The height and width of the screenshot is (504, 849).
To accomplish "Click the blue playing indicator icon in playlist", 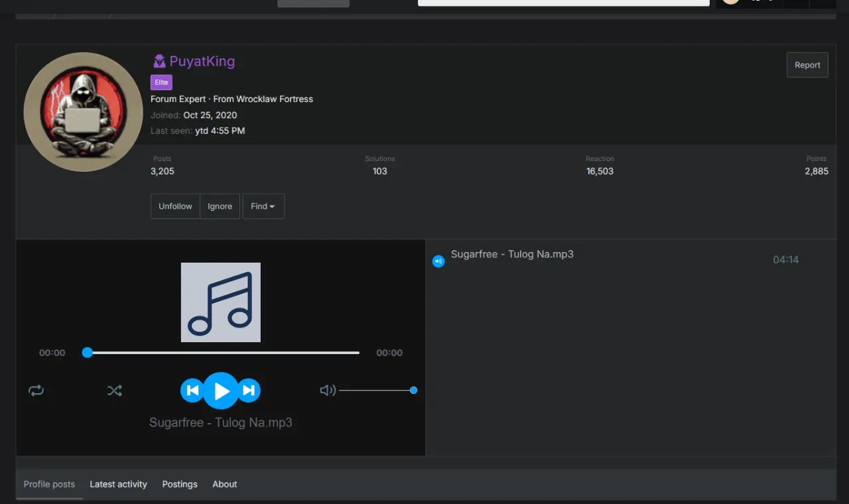I will 438,261.
